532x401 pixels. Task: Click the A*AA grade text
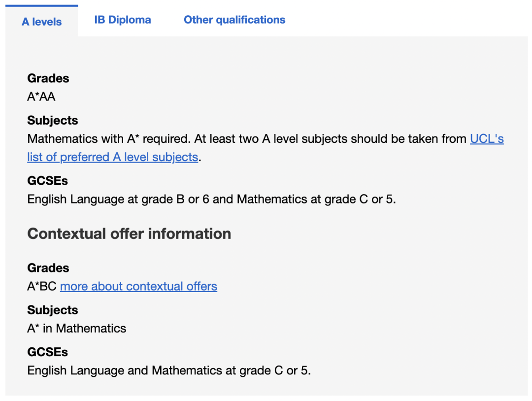pos(41,97)
